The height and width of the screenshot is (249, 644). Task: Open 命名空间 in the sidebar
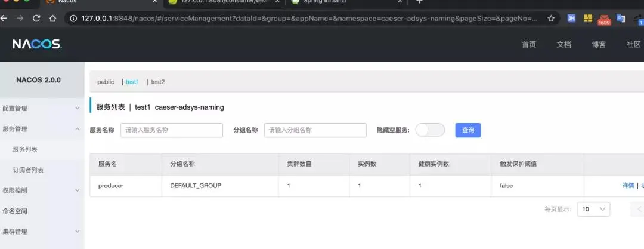pyautogui.click(x=15, y=211)
